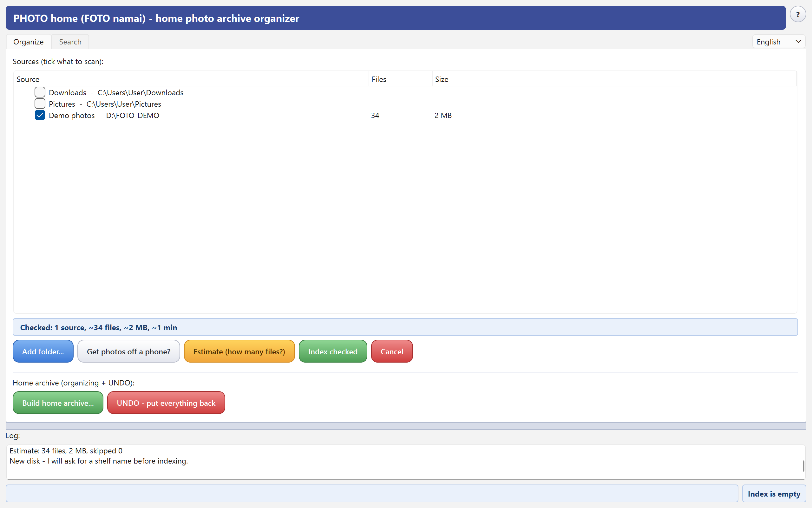Select the Organize tab
The width and height of the screenshot is (812, 508).
click(x=29, y=42)
